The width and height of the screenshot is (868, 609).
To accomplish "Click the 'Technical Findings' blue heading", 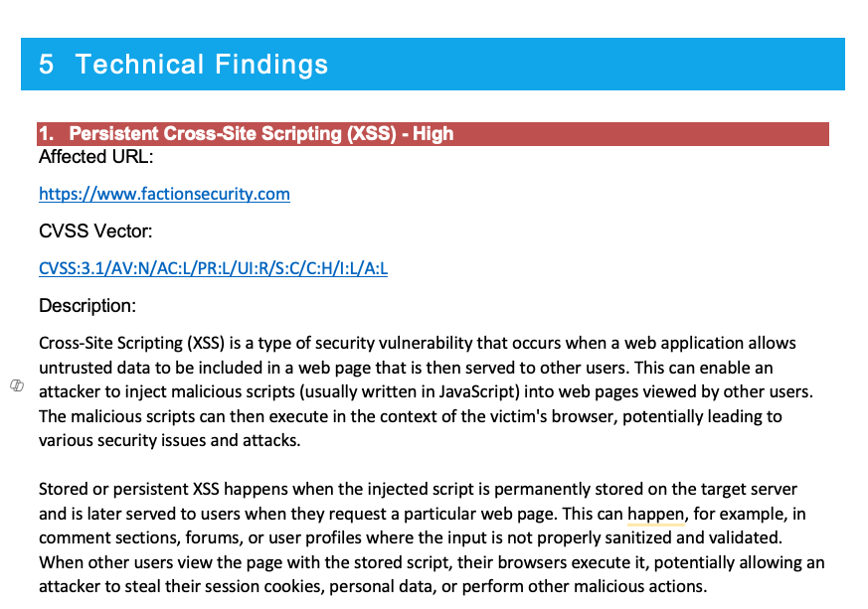I will click(202, 65).
